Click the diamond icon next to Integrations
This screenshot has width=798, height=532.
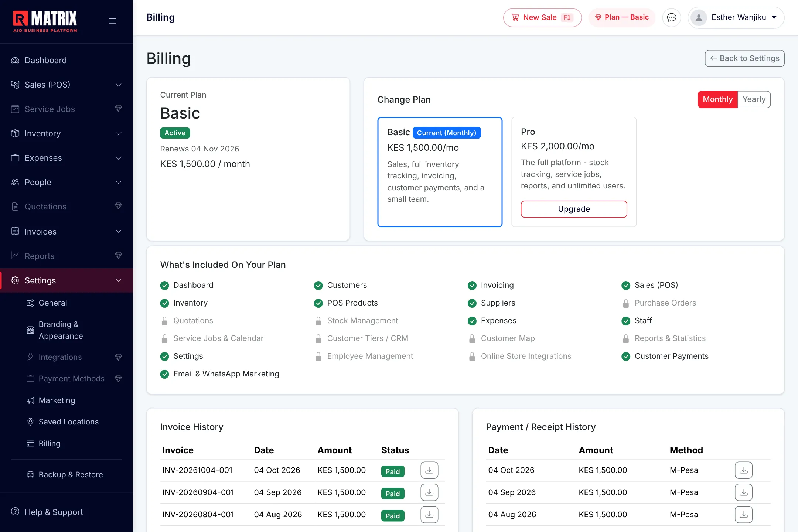click(118, 357)
